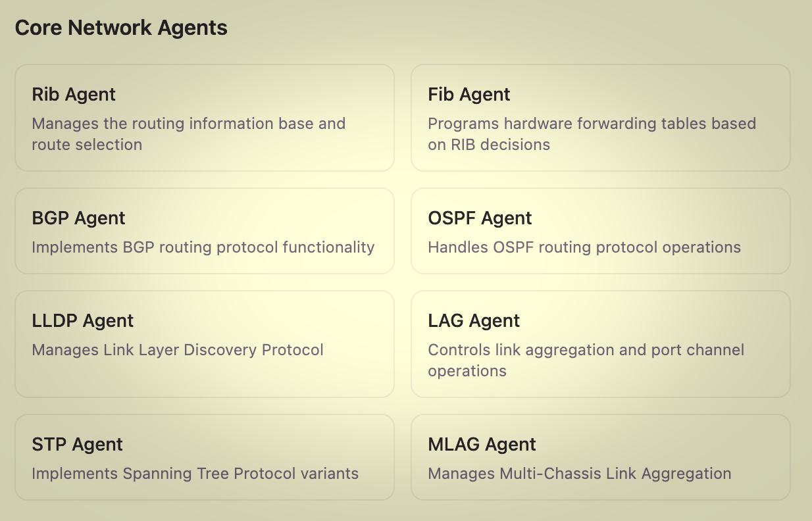This screenshot has height=521, width=812.
Task: Click the word 'operations' in the LAG Agent card
Action: pos(467,371)
